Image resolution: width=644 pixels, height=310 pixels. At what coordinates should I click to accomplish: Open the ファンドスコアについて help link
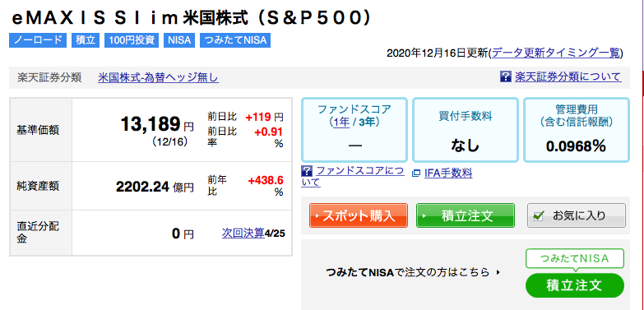353,176
